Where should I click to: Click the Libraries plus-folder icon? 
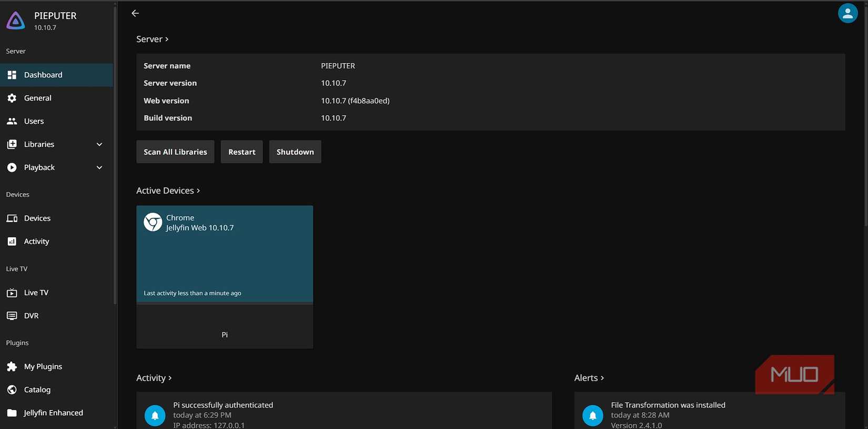[12, 144]
